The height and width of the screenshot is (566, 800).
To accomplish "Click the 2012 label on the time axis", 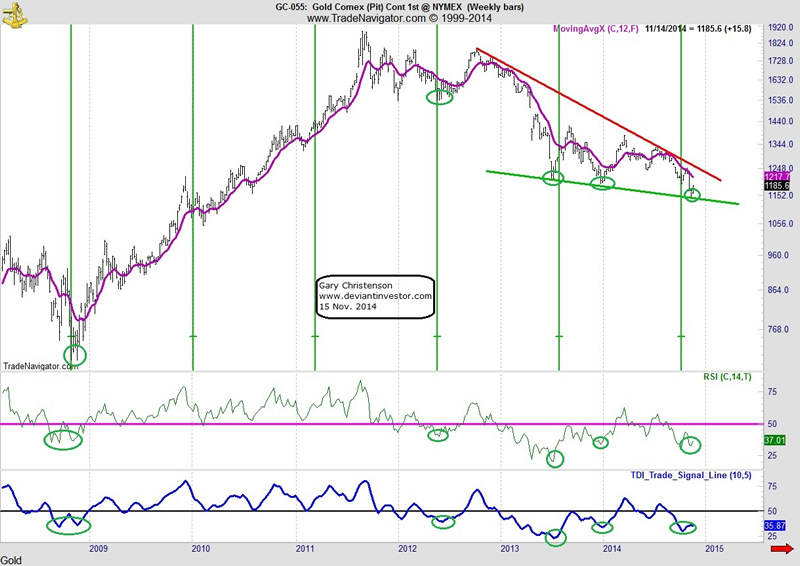I will point(407,548).
